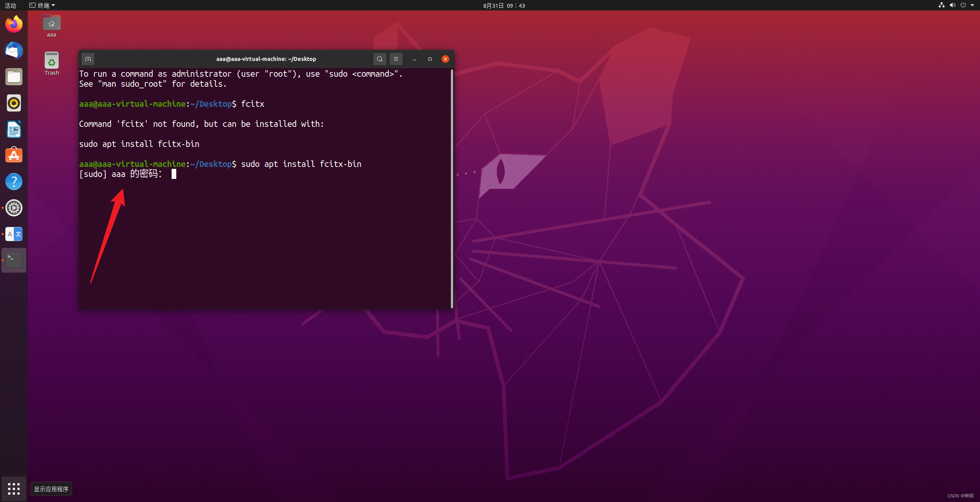The width and height of the screenshot is (980, 502).
Task: Click the terminal search icon
Action: [x=380, y=59]
